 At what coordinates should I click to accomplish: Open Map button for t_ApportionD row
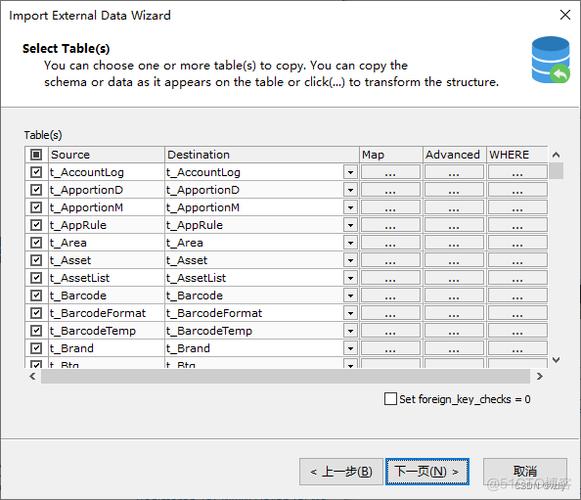(391, 190)
